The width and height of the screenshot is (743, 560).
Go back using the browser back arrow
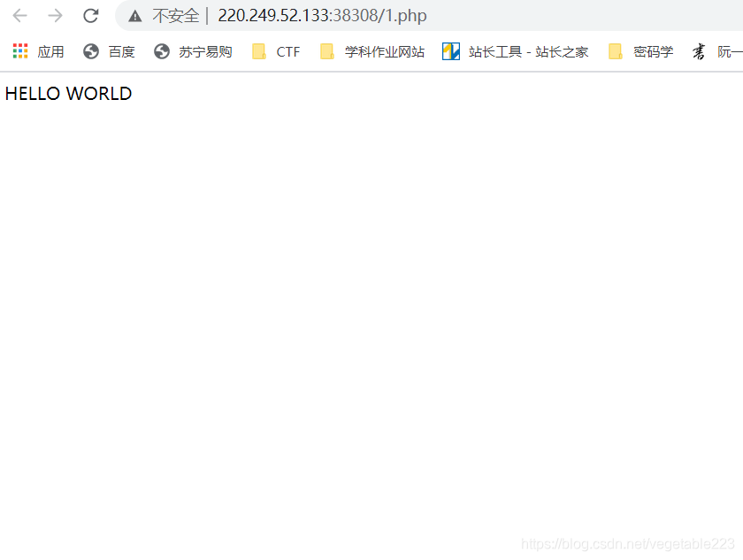coord(19,16)
